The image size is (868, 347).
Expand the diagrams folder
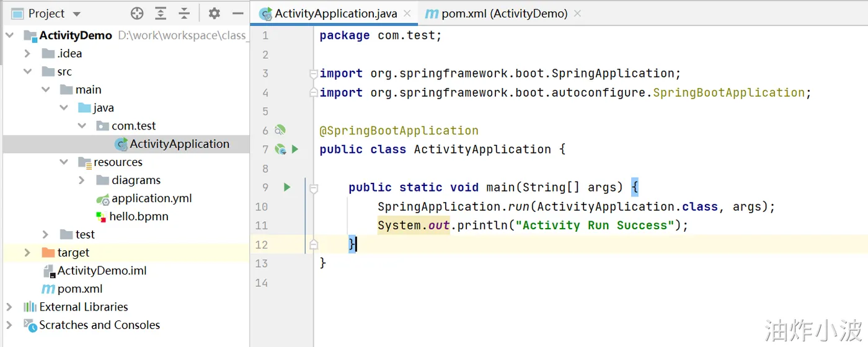pos(82,180)
